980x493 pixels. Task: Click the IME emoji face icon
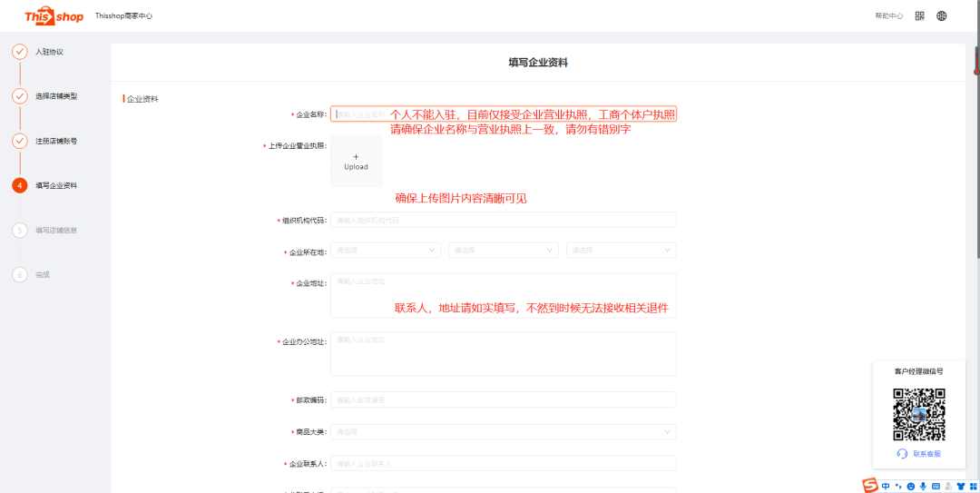pyautogui.click(x=910, y=486)
